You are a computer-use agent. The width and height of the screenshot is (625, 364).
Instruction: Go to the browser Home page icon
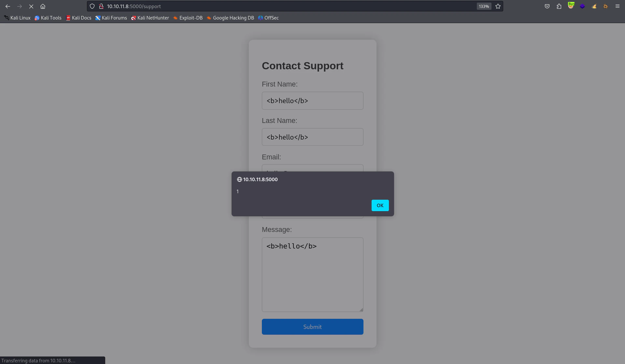click(x=43, y=6)
